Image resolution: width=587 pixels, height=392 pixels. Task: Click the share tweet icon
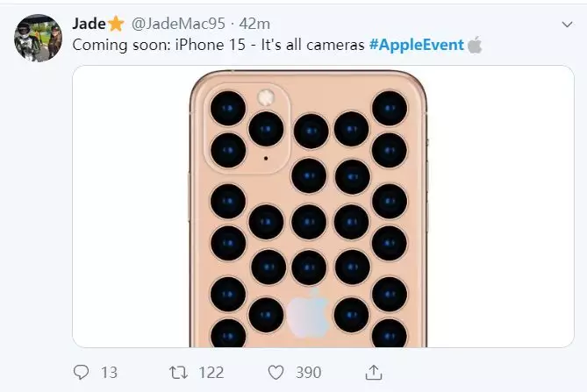[372, 373]
